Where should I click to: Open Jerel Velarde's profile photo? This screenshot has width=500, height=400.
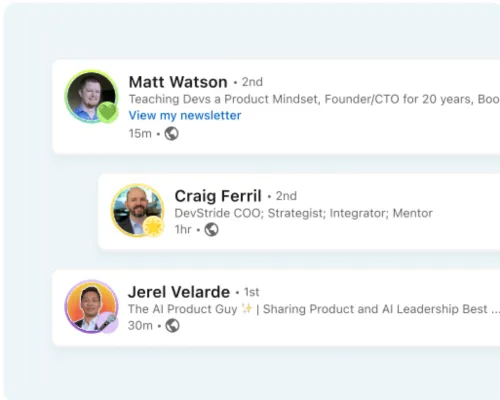(x=91, y=306)
